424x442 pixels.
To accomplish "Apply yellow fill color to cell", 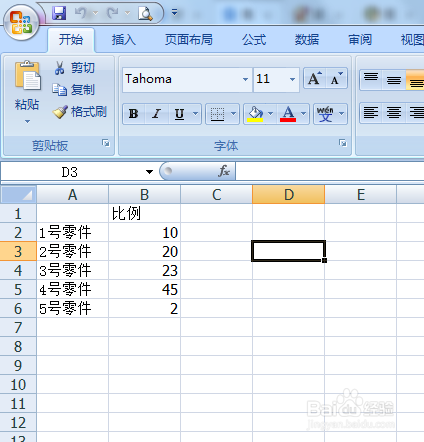I will point(255,114).
